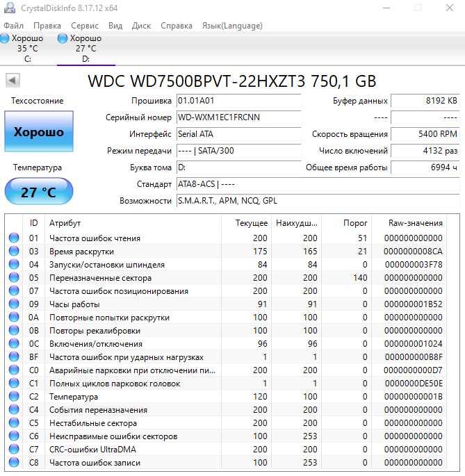Image resolution: width=465 pixels, height=476 pixels.
Task: Click status icon for События переназначения
Action: coord(14,409)
